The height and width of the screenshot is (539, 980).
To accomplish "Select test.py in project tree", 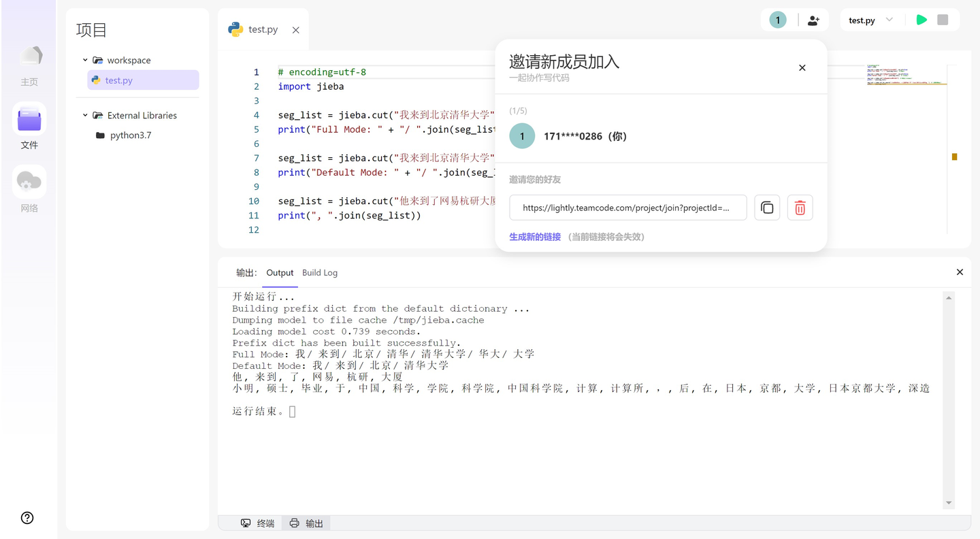I will [x=143, y=80].
